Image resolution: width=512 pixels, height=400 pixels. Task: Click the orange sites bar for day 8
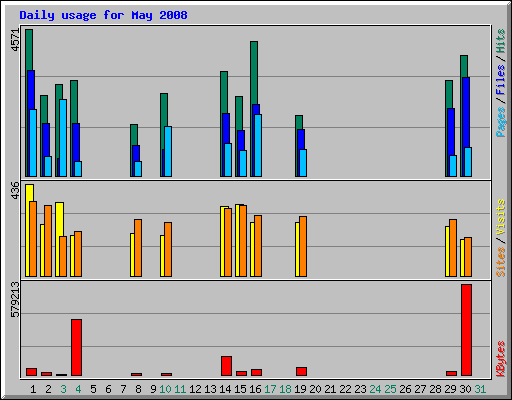[x=138, y=248]
